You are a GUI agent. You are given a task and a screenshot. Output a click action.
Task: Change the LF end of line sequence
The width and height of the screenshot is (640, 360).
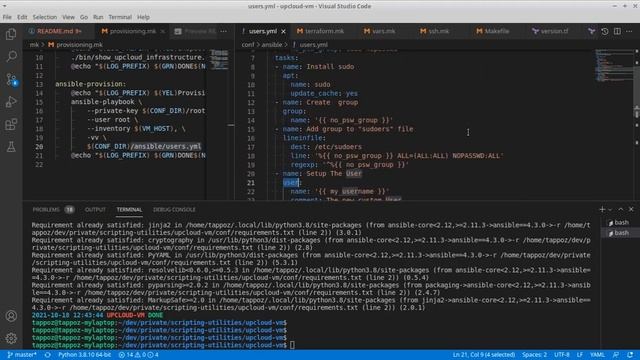coord(580,355)
